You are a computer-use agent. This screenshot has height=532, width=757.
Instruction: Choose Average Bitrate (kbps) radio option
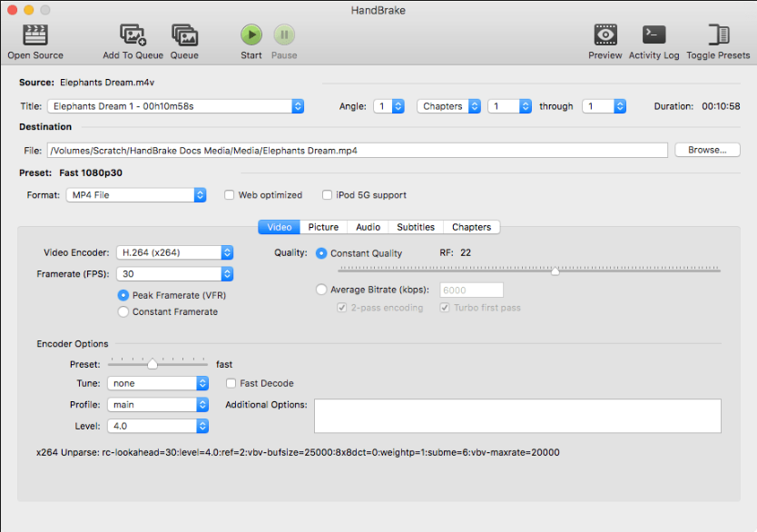(321, 291)
